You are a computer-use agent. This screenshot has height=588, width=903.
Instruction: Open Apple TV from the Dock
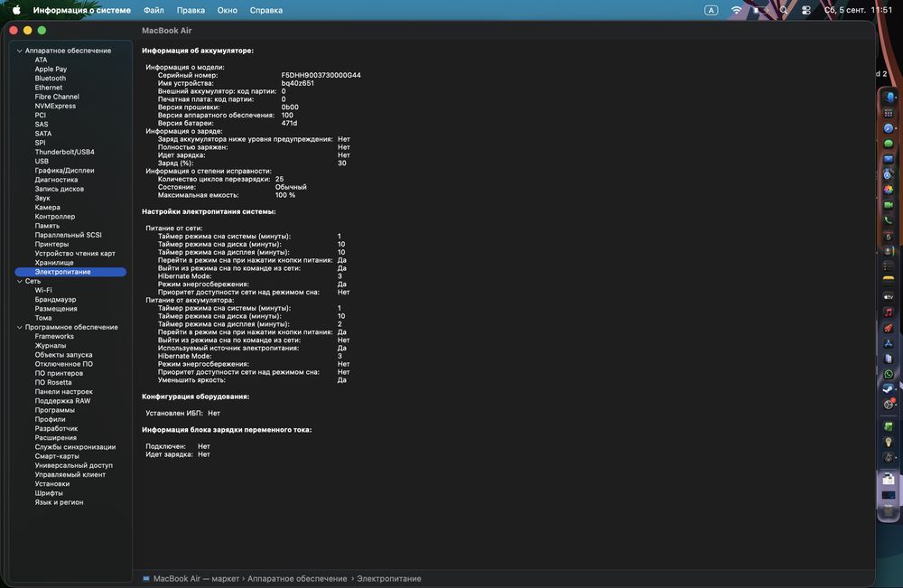point(889,297)
